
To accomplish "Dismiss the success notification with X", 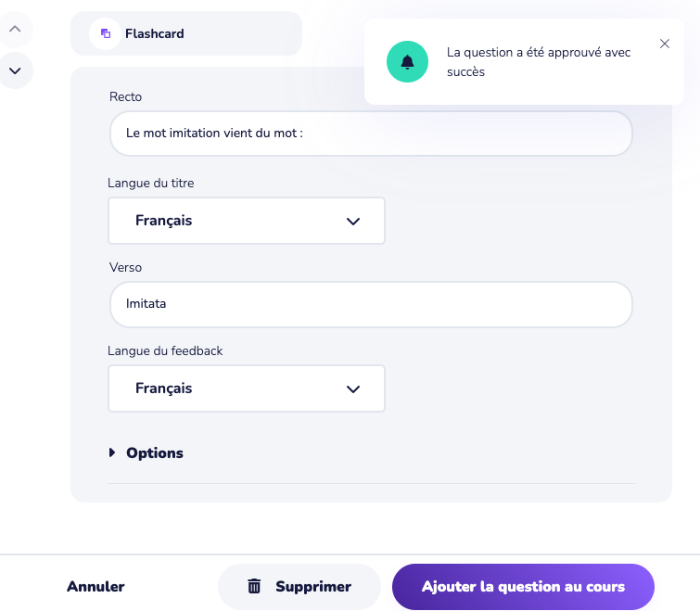I will click(x=665, y=44).
